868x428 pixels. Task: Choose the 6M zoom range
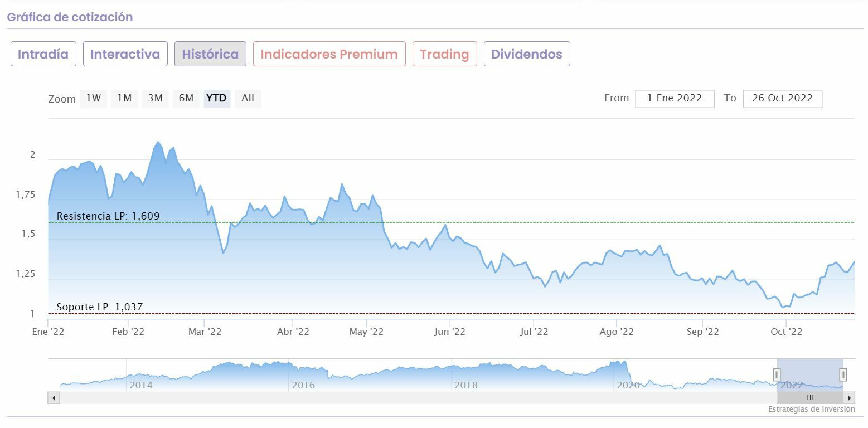tap(186, 99)
